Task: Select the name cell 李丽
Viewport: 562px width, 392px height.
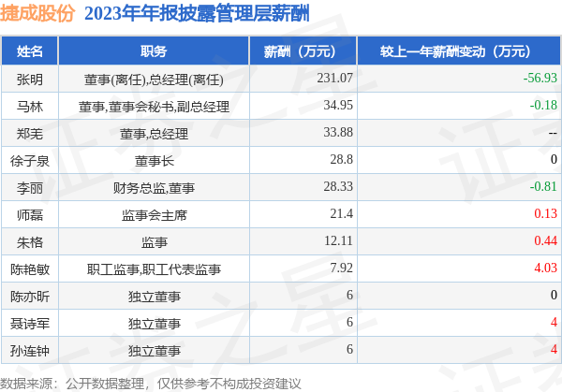Action: 29,188
